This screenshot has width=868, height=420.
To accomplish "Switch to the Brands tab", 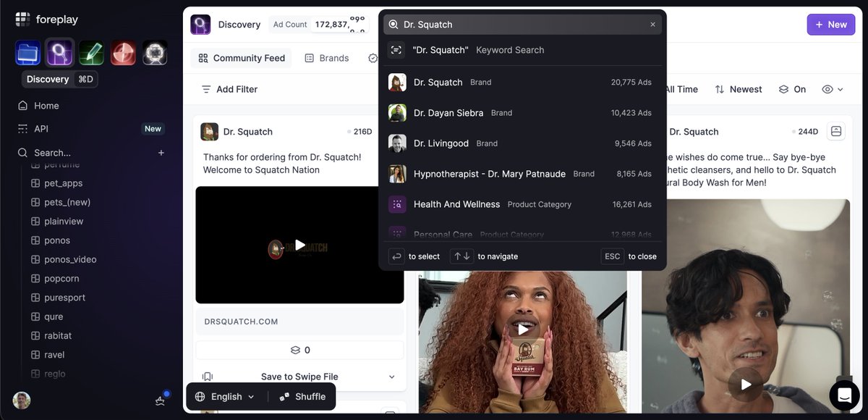I will click(327, 58).
